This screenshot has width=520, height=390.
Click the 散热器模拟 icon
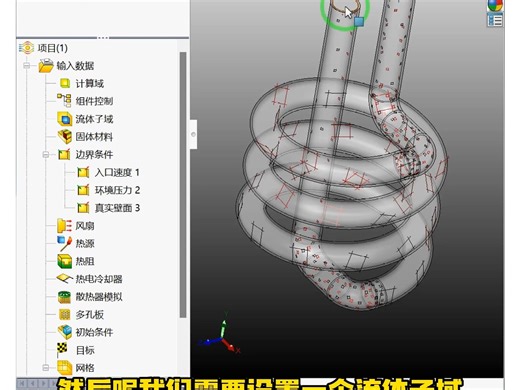pyautogui.click(x=64, y=297)
